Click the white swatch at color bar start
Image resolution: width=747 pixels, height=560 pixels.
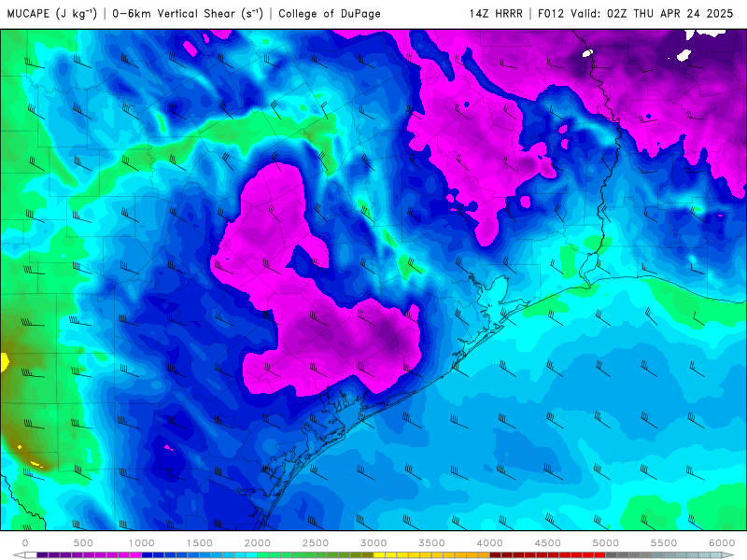coord(31,555)
